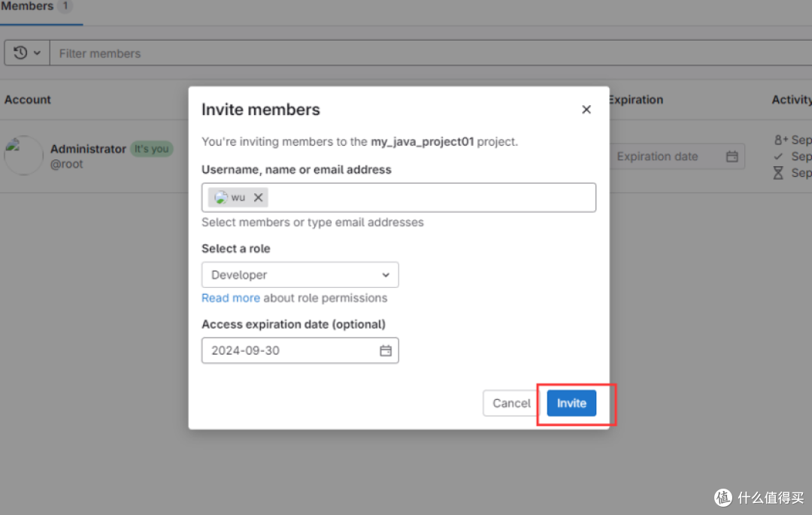Click the wu avatar in the chip
Image resolution: width=812 pixels, height=515 pixels.
coord(221,197)
